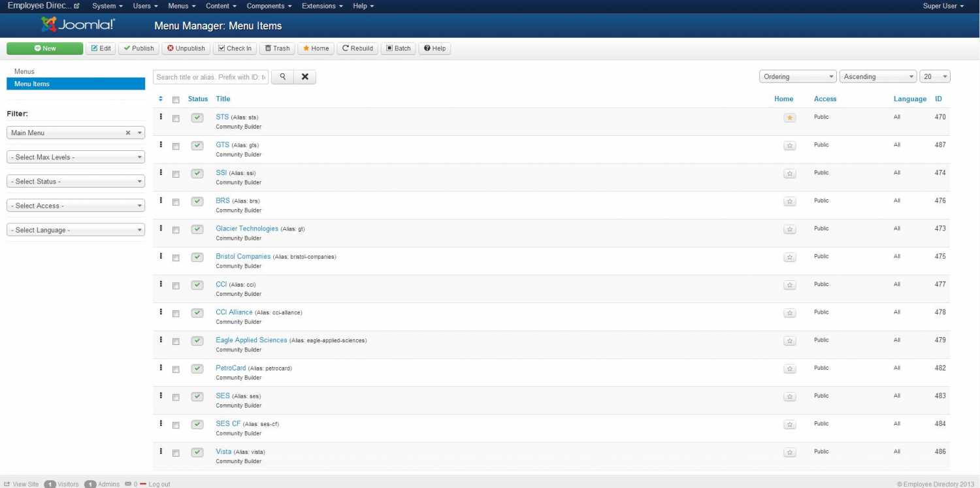This screenshot has height=488, width=980.
Task: Open the Help menu in top bar
Action: [x=363, y=6]
